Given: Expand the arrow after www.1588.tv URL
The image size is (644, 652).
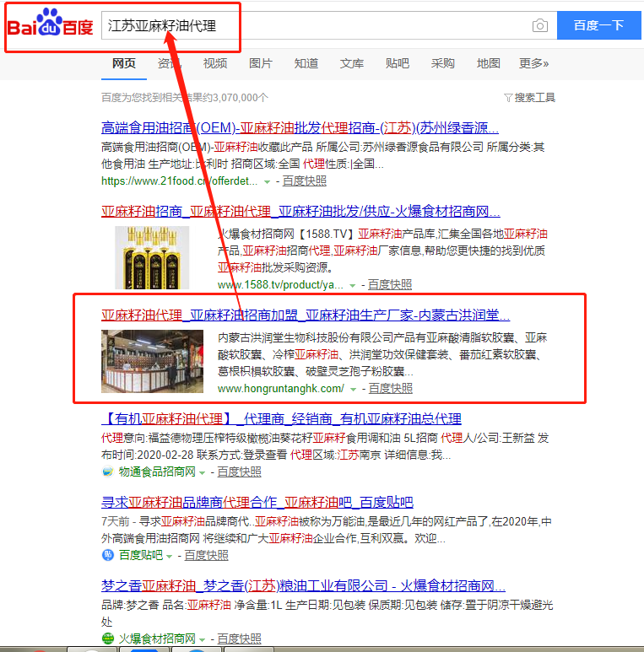Looking at the screenshot, I should point(353,285).
